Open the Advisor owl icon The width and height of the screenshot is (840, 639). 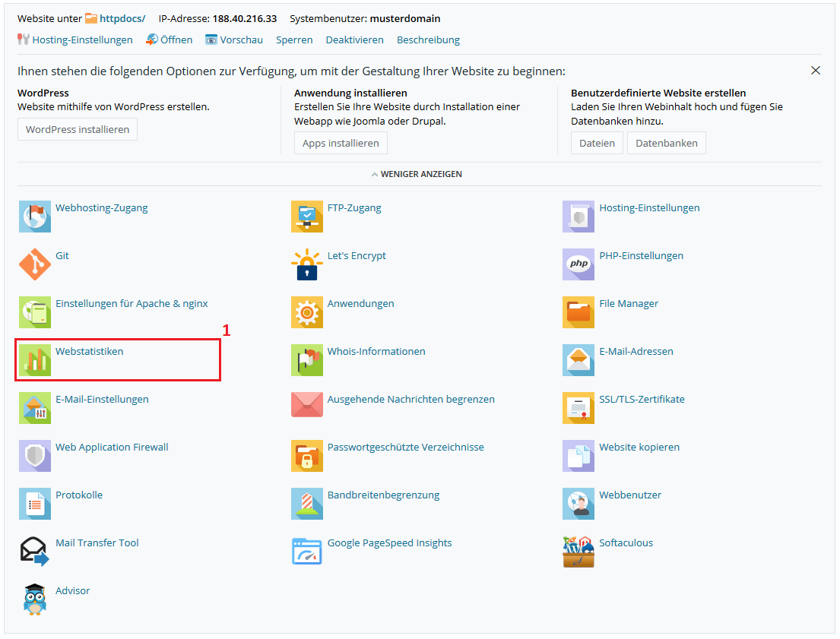[35, 599]
